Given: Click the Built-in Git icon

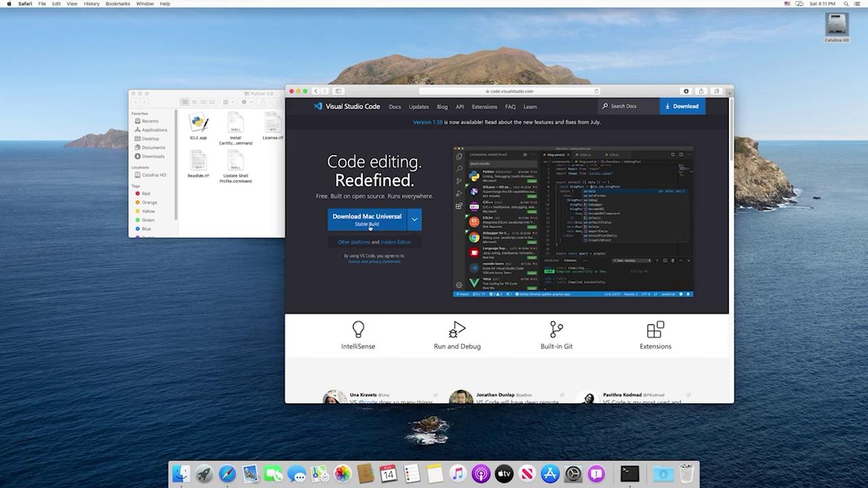Looking at the screenshot, I should (556, 329).
